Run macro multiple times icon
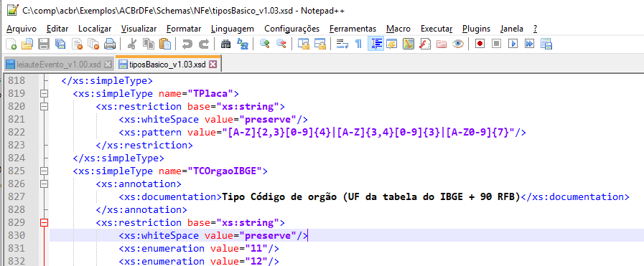 (529, 44)
